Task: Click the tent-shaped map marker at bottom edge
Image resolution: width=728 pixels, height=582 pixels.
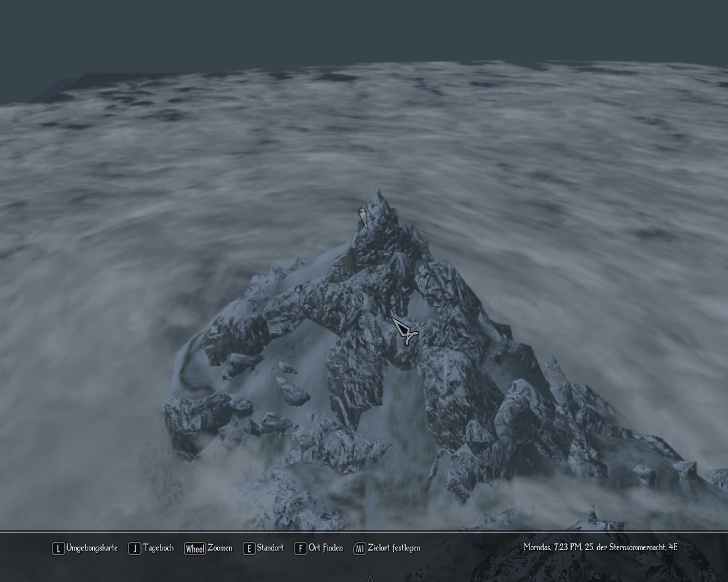Action: tap(370, 577)
